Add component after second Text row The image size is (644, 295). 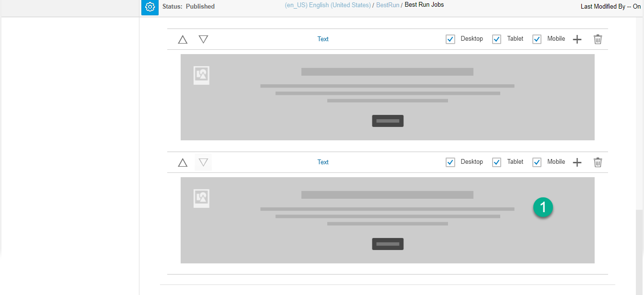[x=577, y=162]
